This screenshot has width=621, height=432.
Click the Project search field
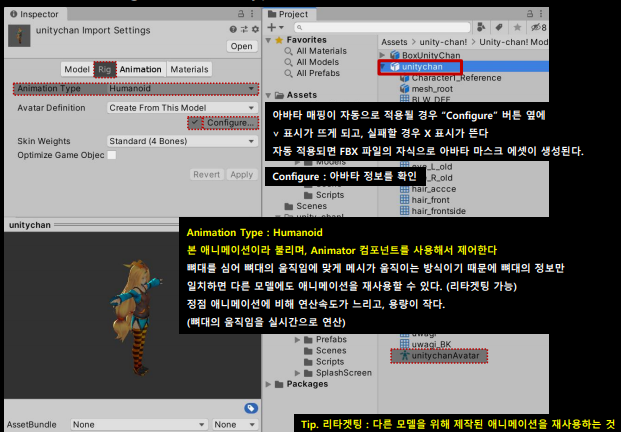click(382, 27)
